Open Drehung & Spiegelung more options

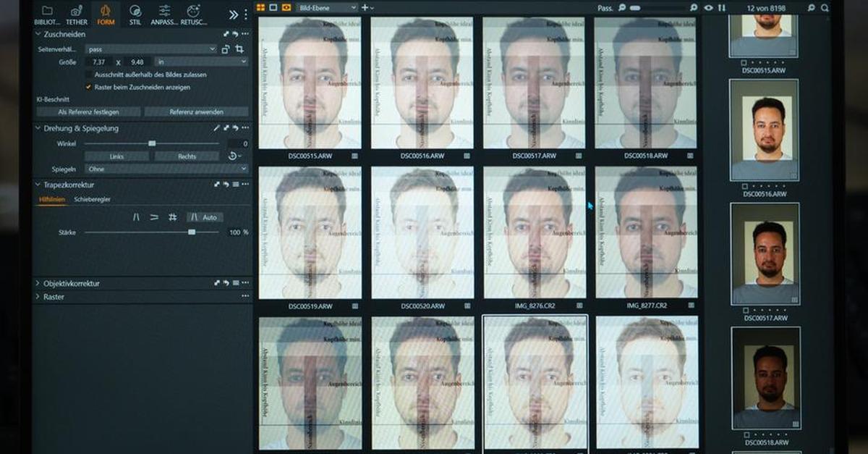coord(245,128)
